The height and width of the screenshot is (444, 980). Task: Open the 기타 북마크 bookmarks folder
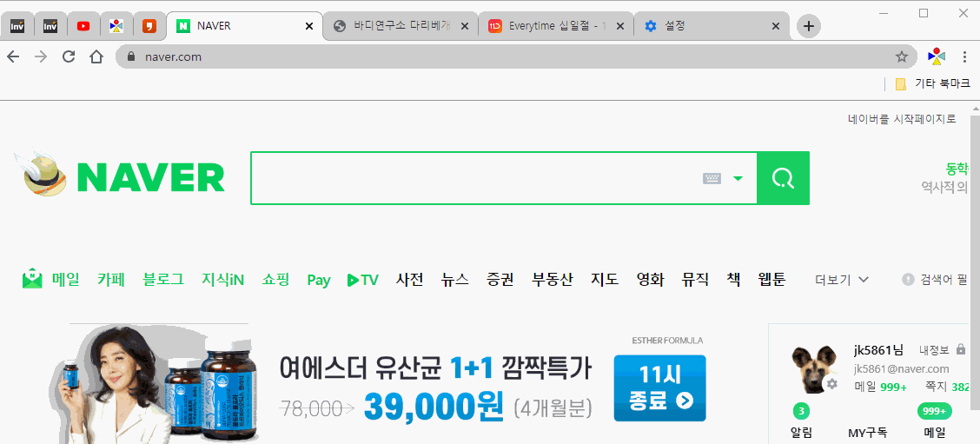coord(932,83)
